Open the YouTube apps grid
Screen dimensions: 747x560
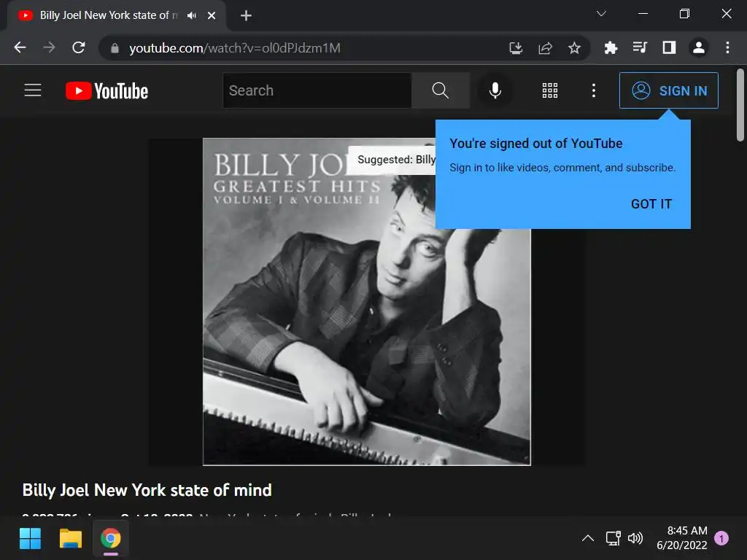(550, 90)
